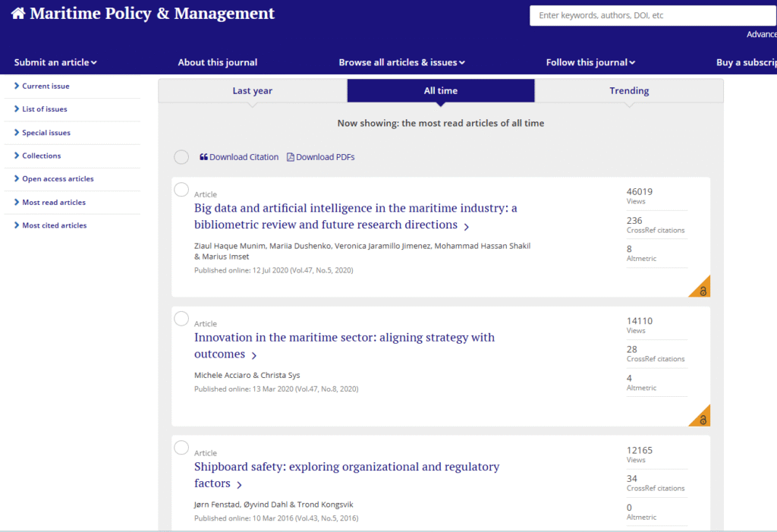Click the 12165 Views count
Image resolution: width=777 pixels, height=532 pixels.
[639, 451]
